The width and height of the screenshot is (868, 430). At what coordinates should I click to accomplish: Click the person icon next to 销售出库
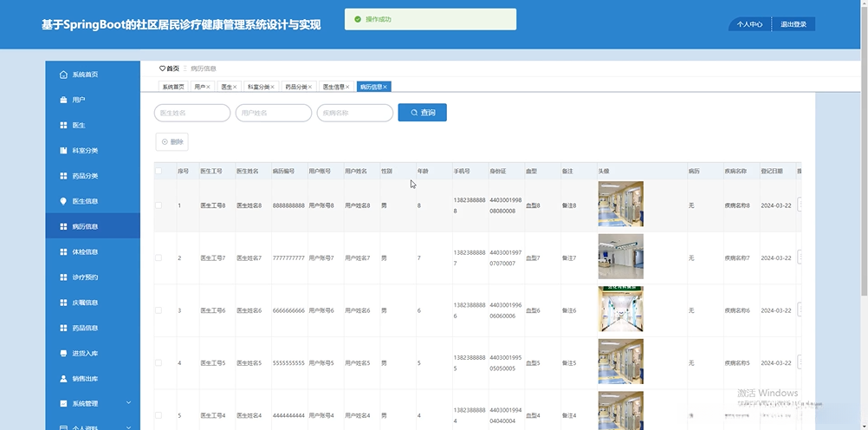pos(63,379)
